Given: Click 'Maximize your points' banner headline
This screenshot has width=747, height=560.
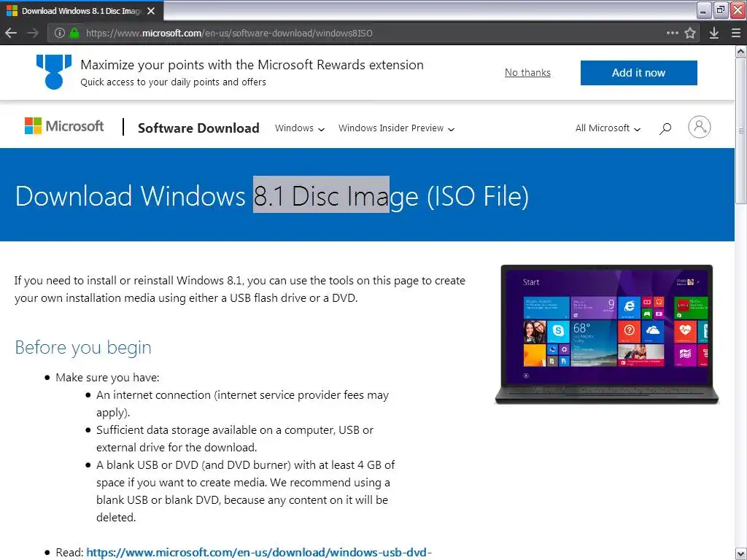Looking at the screenshot, I should coord(252,65).
